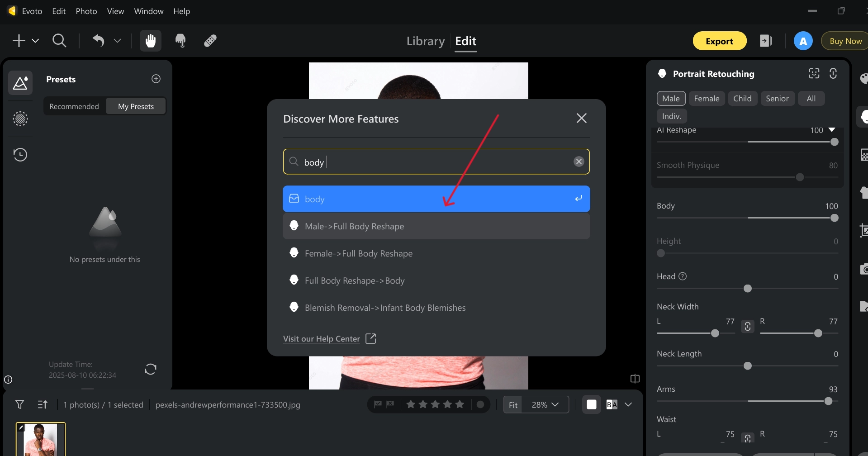Select the Hand tool in toolbar

coord(150,41)
